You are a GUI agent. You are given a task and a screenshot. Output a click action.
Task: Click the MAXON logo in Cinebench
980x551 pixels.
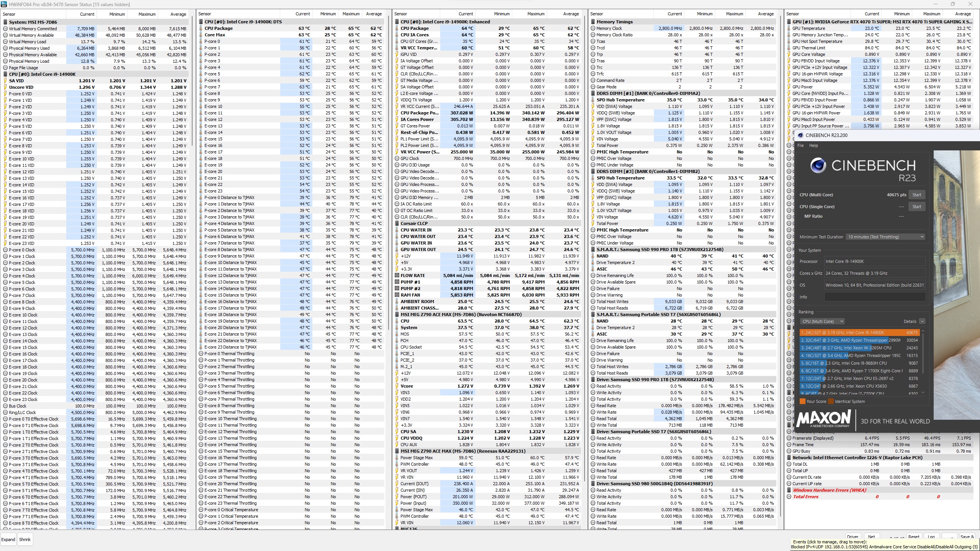click(x=823, y=419)
